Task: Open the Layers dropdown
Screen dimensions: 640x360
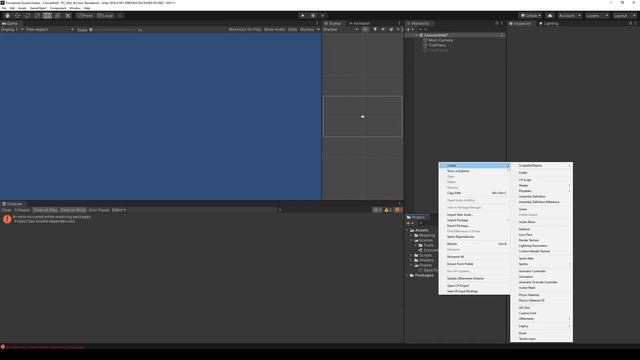Action: tap(597, 16)
